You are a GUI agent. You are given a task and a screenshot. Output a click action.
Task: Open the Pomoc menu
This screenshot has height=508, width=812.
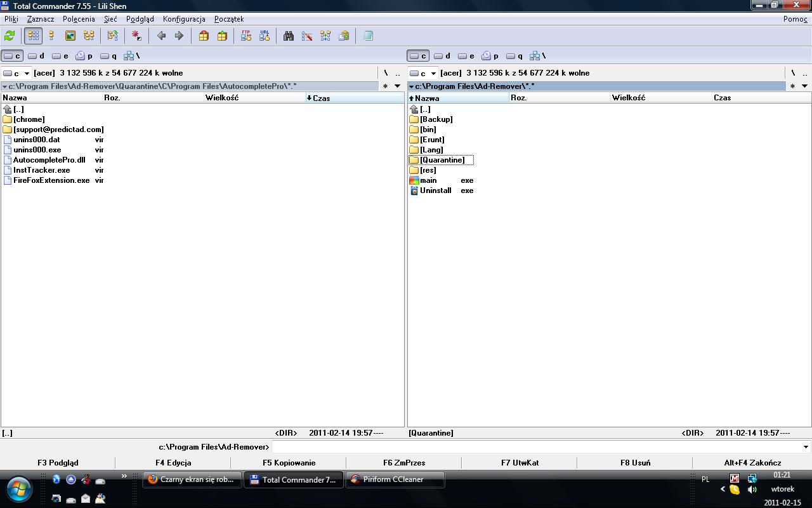tap(796, 19)
